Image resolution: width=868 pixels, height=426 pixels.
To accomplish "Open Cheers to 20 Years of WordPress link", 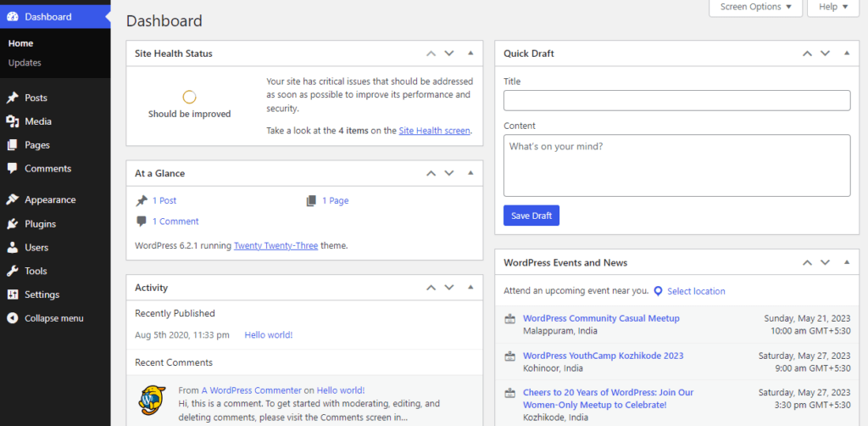I will tap(609, 398).
